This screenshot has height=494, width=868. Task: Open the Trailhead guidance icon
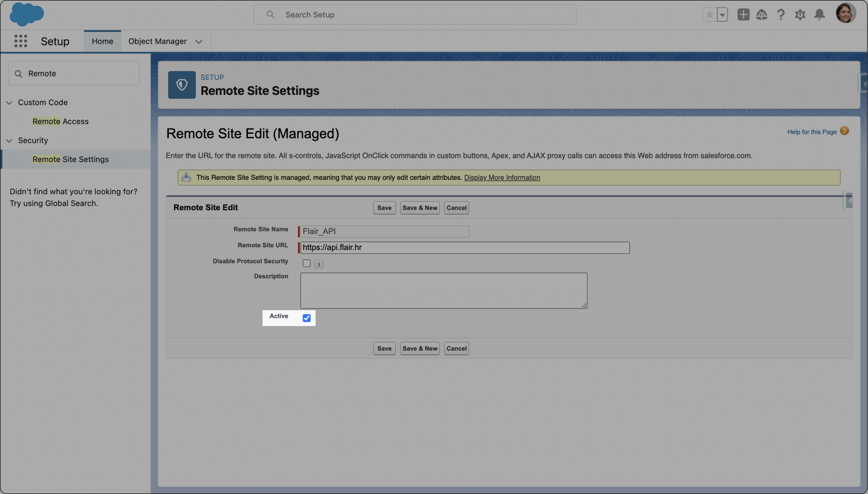coord(762,14)
